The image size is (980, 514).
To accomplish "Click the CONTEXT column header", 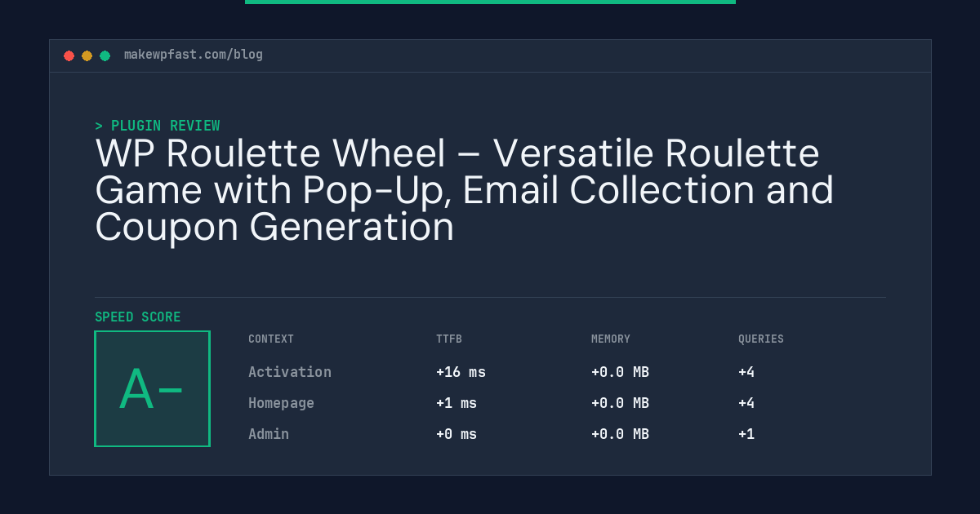I will point(271,339).
